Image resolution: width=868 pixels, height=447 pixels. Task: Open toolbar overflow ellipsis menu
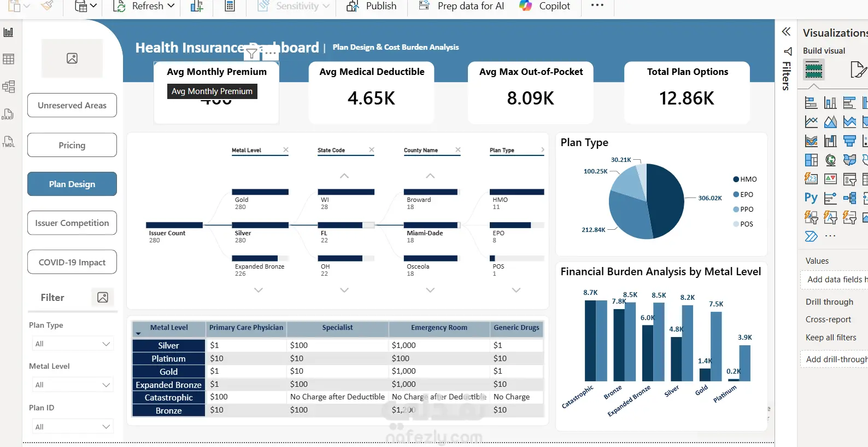tap(597, 5)
